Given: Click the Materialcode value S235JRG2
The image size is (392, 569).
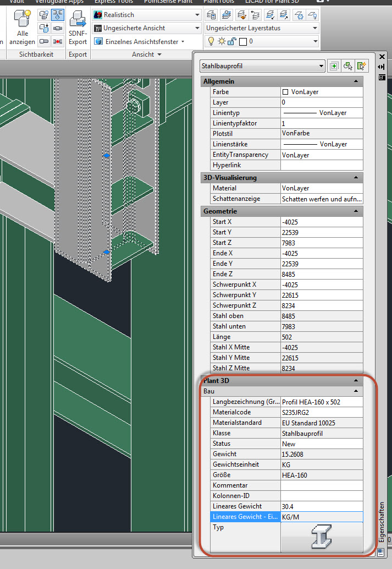Looking at the screenshot, I should (x=322, y=412).
